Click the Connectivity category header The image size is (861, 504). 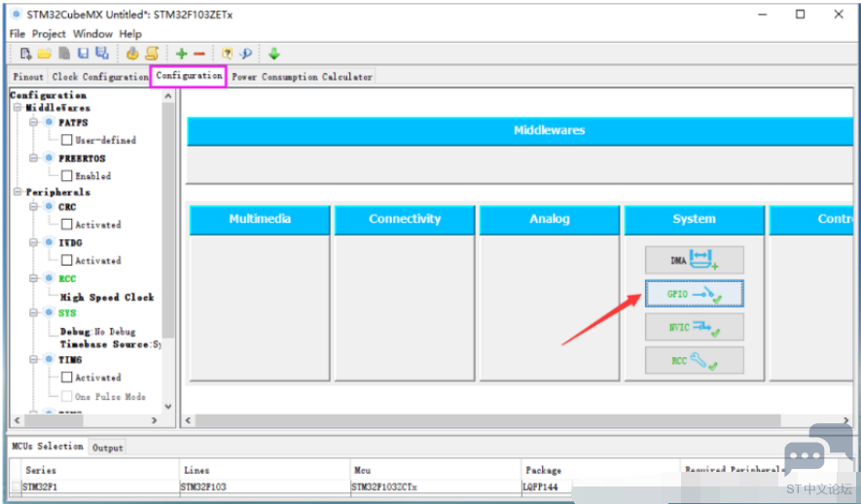coord(405,219)
